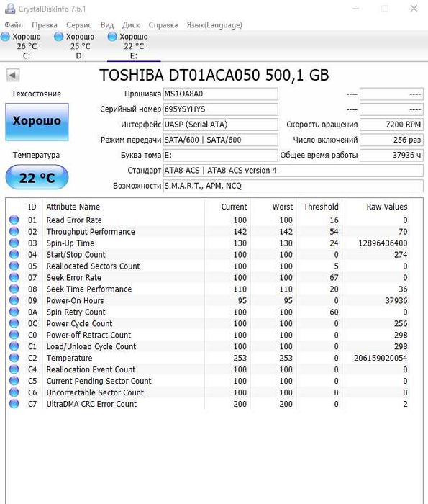Open the Файл menu

[x=14, y=24]
